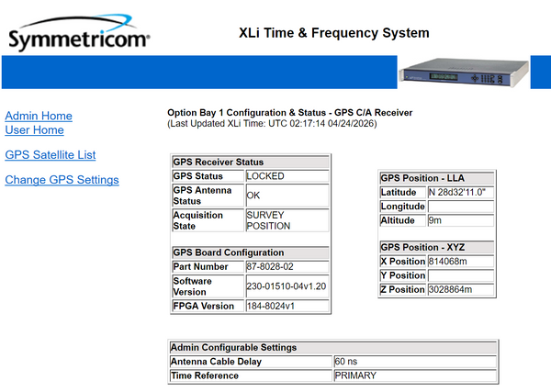Click the Antenna Cable Delay 60 ns value
551x392 pixels.
tap(414, 362)
